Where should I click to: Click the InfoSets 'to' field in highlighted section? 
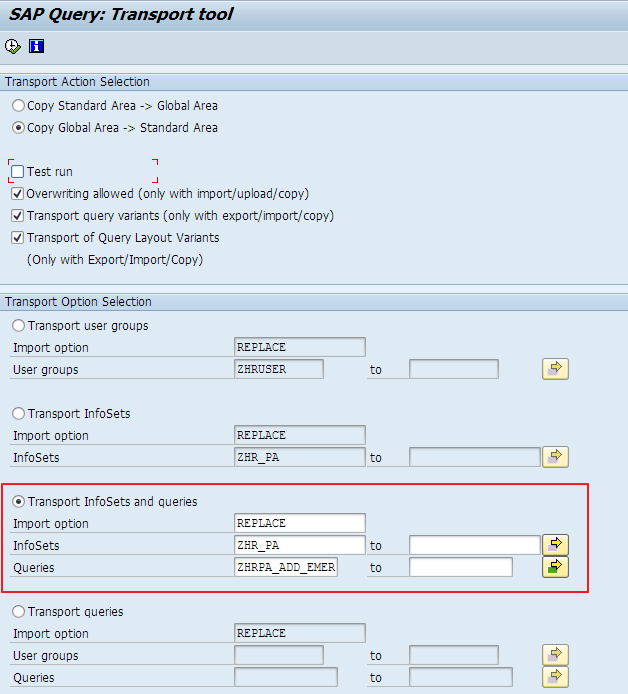[475, 545]
